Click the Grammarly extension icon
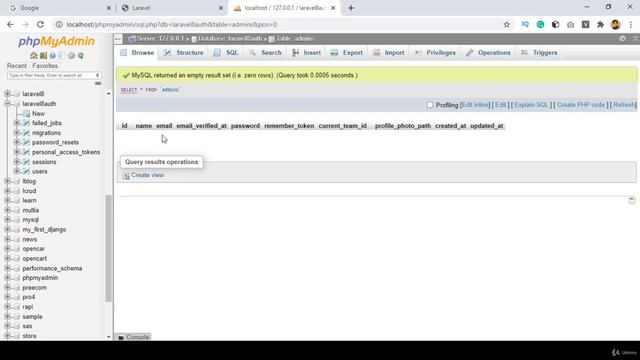This screenshot has height=360, width=640. (x=540, y=24)
